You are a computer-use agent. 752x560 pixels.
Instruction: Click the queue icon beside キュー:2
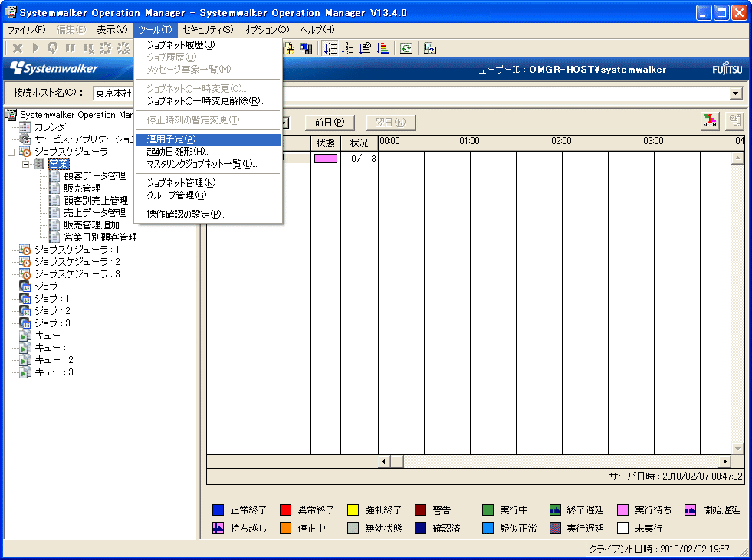25,360
